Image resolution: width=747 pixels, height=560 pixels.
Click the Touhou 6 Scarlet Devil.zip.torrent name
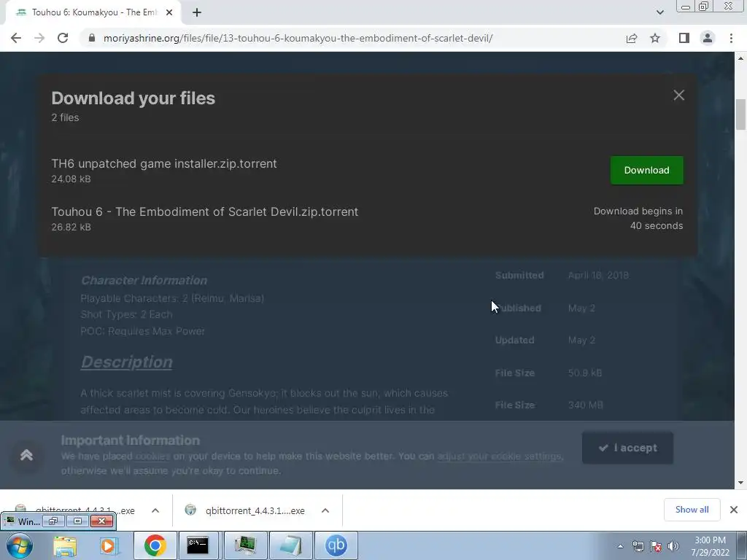pos(205,211)
